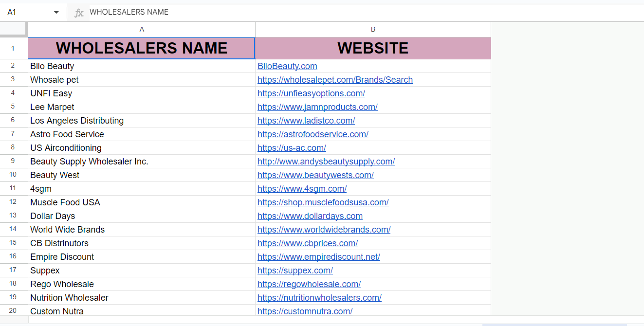
Task: Select the UNFI Easy cell
Action: click(x=142, y=93)
